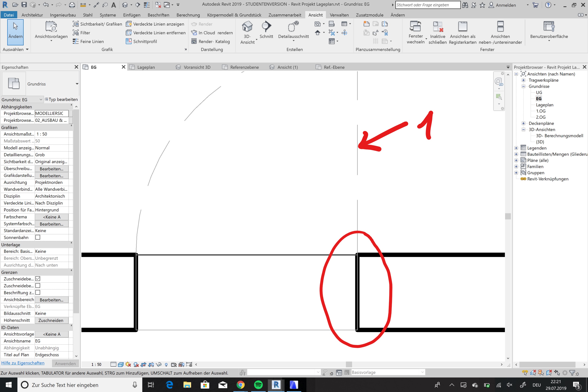Screen dimensions: 588x392
Task: Collapse the Grundrisse tree node
Action: click(523, 86)
